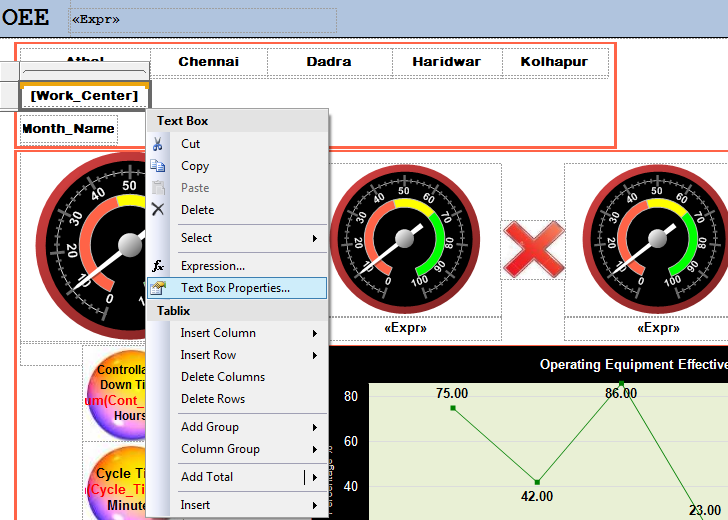Click the OEE report title
This screenshot has height=520, width=728.
pos(26,18)
